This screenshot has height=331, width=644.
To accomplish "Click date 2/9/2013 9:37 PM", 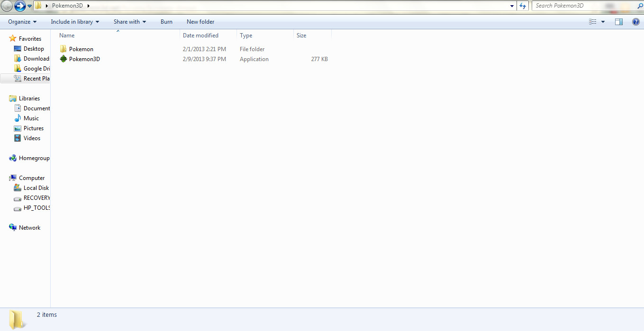I will [204, 59].
